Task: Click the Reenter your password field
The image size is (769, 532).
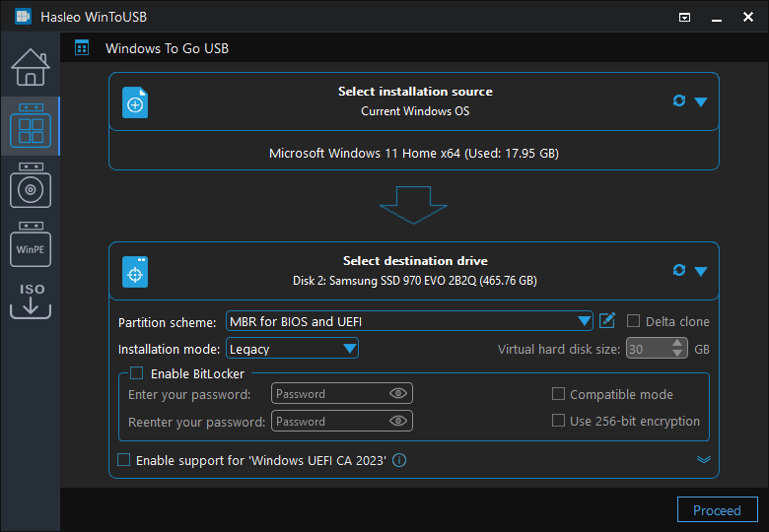Action: (342, 421)
